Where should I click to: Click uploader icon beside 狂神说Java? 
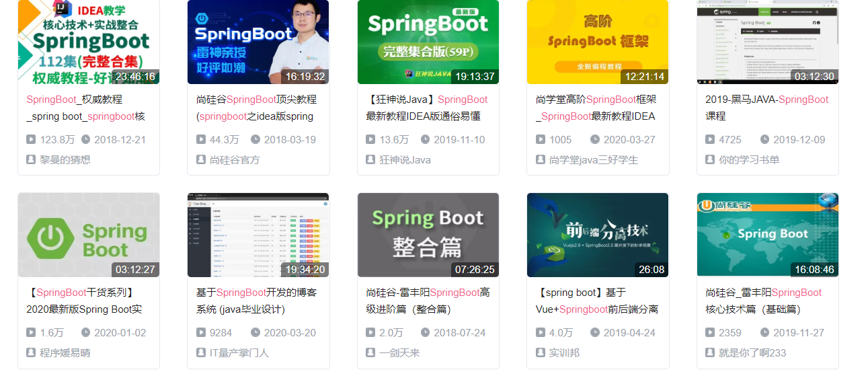(370, 160)
